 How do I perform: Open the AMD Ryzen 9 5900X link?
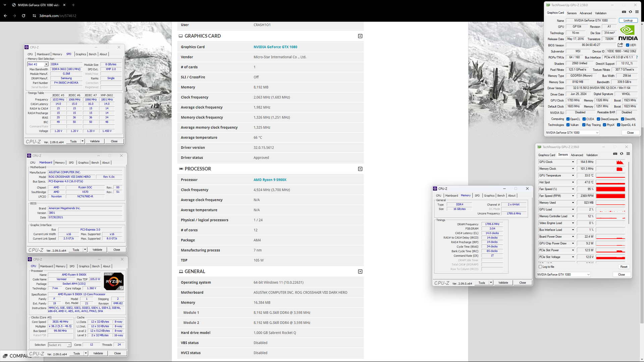click(270, 180)
